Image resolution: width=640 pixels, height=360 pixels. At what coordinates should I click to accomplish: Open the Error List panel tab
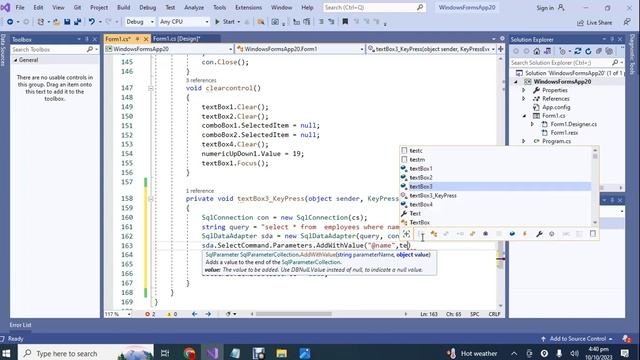[20, 325]
